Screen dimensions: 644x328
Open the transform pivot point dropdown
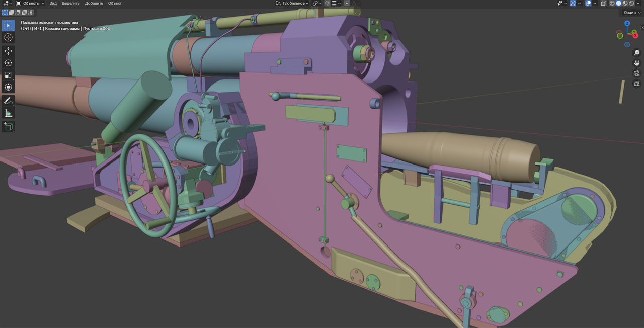[x=316, y=3]
